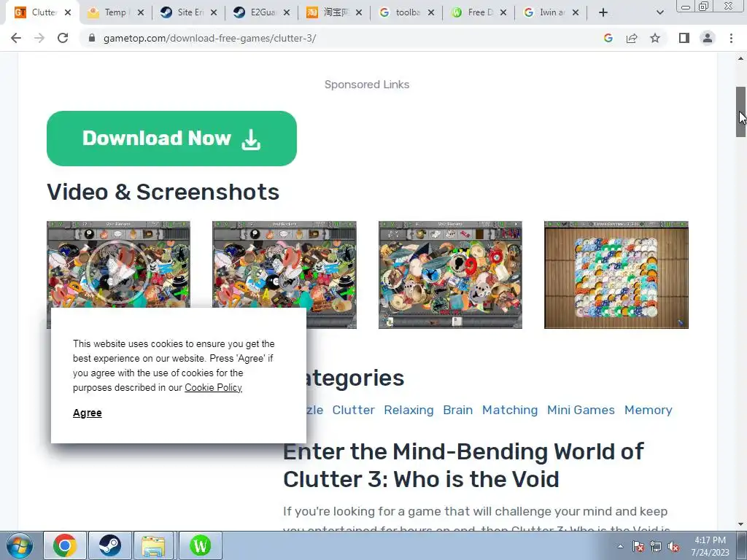Open the third game screenshot
747x560 pixels.
(450, 275)
